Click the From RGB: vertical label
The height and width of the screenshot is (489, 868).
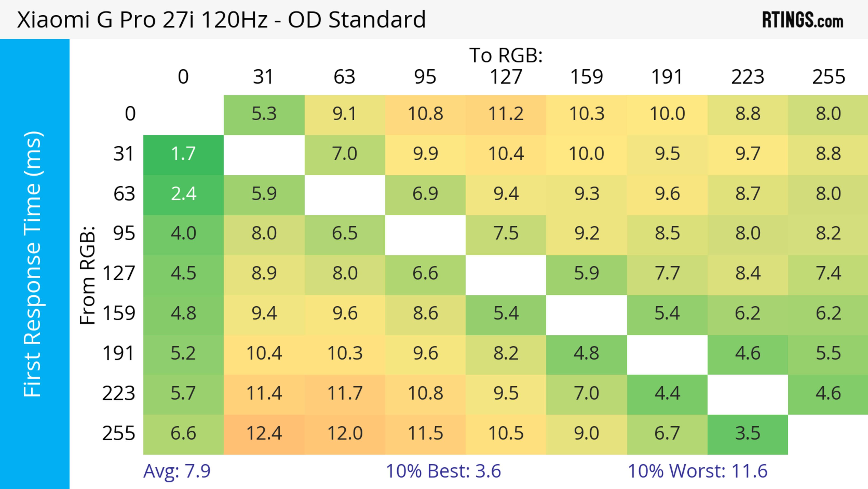[88, 275]
